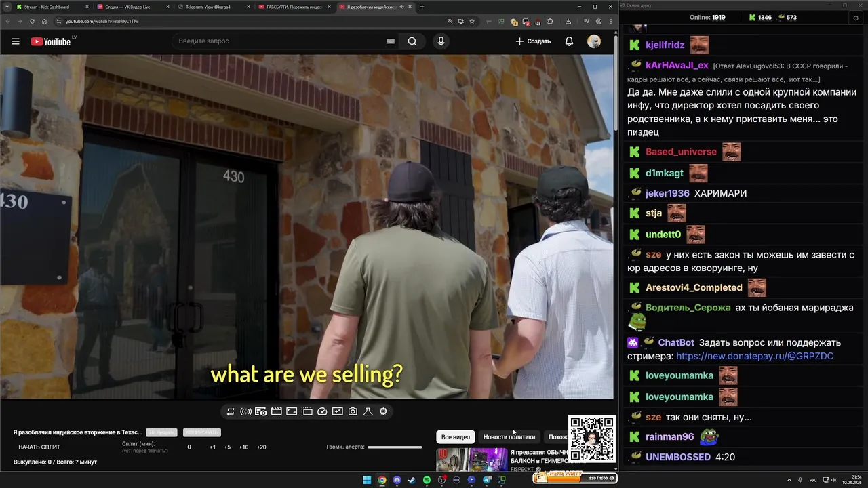Reset split minutes with the 0 button
This screenshot has width=868, height=488.
[189, 447]
